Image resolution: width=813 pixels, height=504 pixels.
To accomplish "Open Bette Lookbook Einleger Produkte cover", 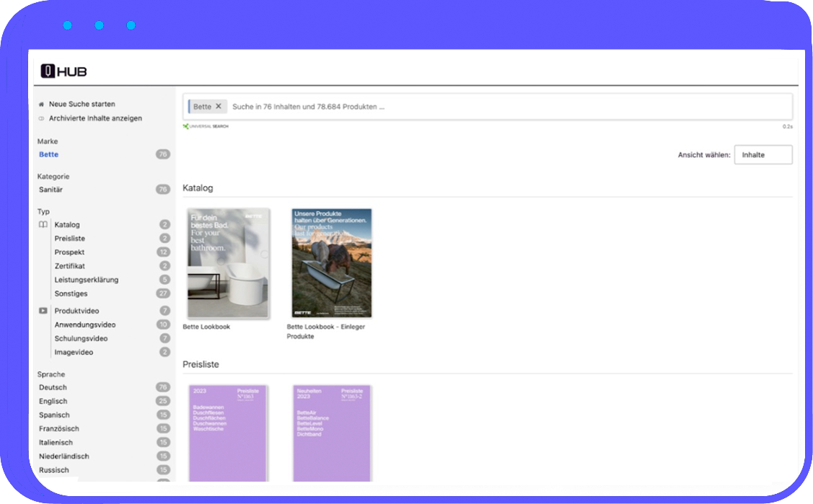I will 332,263.
